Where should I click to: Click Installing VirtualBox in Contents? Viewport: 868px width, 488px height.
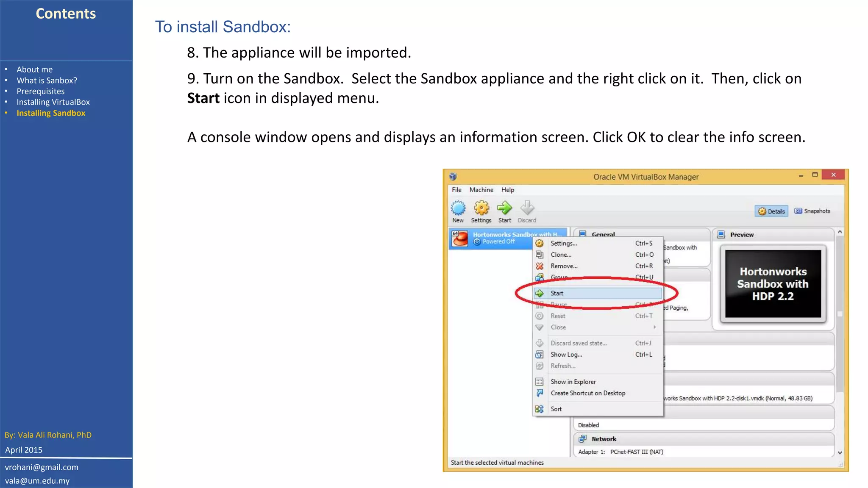pos(53,102)
